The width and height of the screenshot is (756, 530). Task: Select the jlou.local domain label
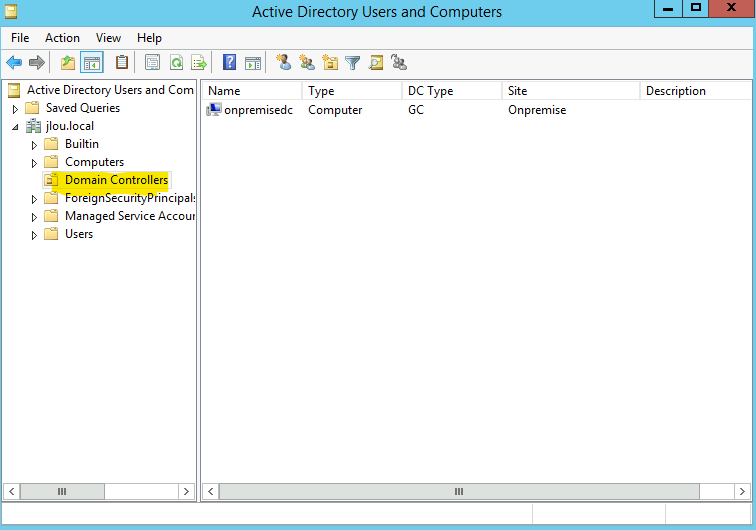tap(70, 126)
